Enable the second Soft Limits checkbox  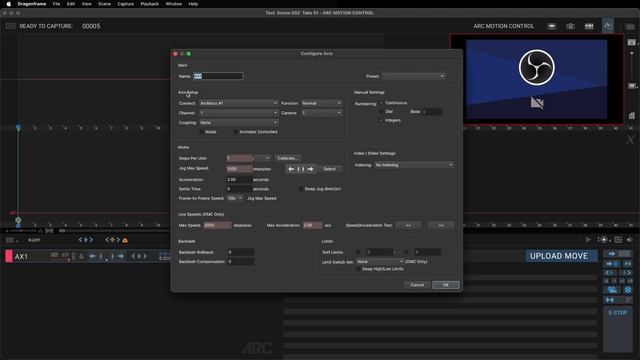coord(406,252)
